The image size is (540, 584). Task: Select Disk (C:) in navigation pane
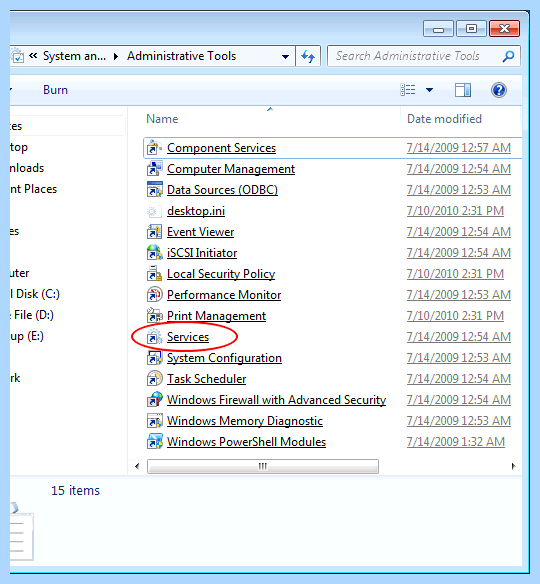[x=35, y=294]
